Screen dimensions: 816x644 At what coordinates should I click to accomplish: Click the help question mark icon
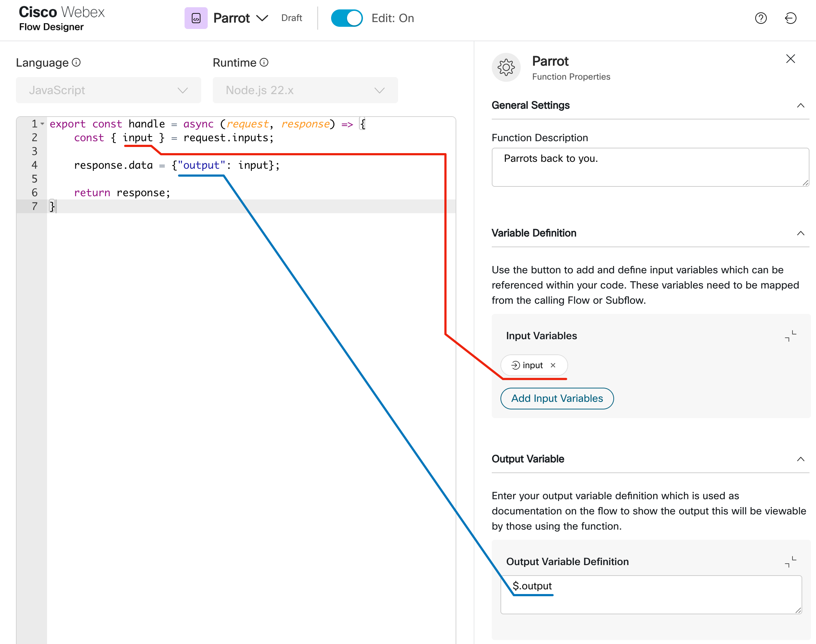point(761,18)
